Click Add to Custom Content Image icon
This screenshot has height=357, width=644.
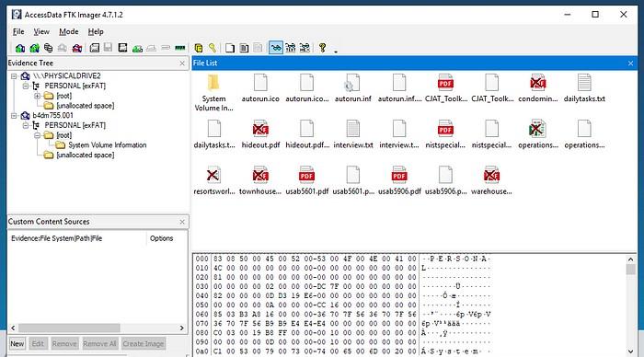137,48
